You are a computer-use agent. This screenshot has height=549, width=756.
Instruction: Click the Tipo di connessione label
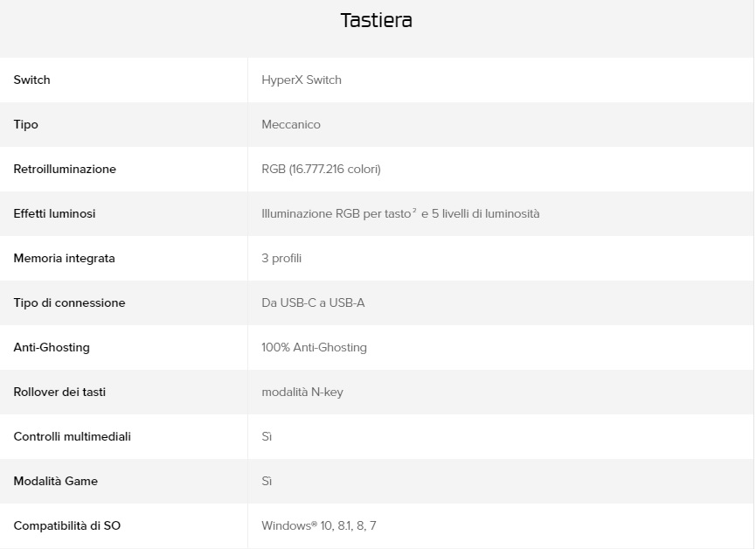[x=69, y=303]
